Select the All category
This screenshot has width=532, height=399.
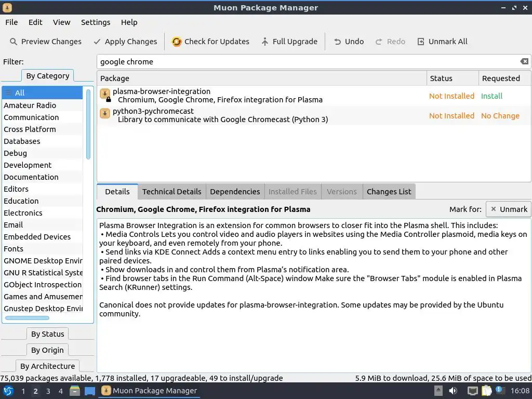click(43, 92)
